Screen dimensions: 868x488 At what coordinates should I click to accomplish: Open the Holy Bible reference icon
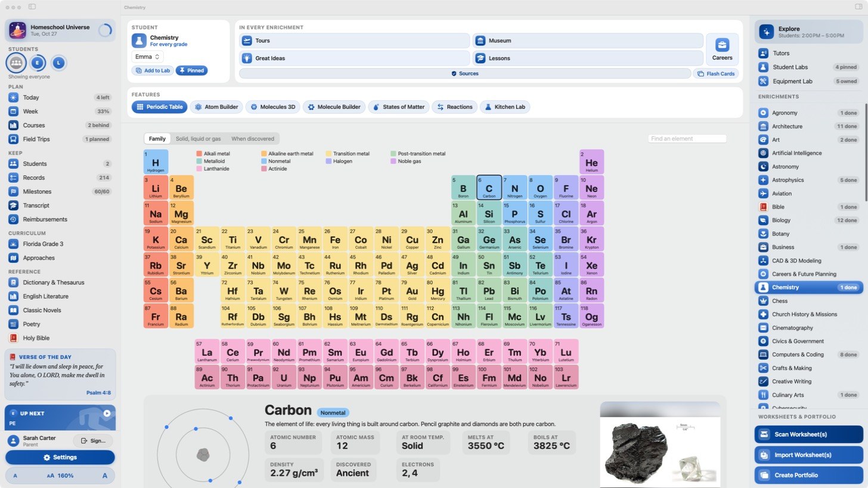(x=13, y=338)
